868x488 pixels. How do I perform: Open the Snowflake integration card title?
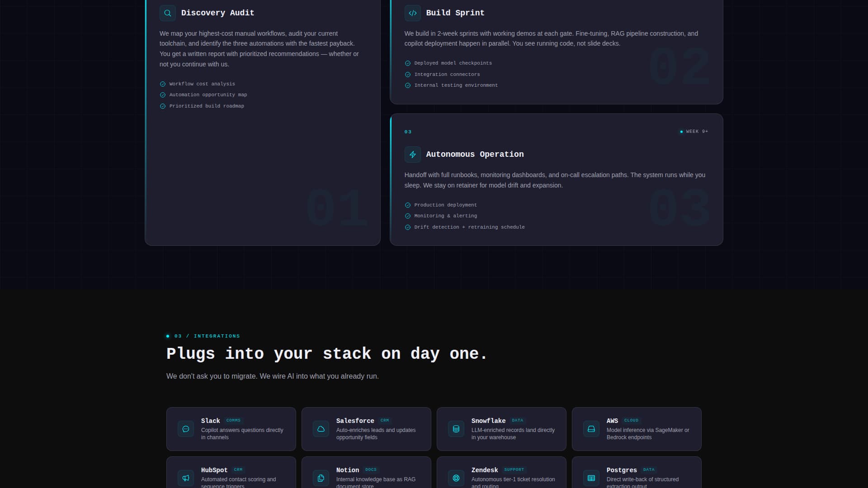(x=488, y=421)
